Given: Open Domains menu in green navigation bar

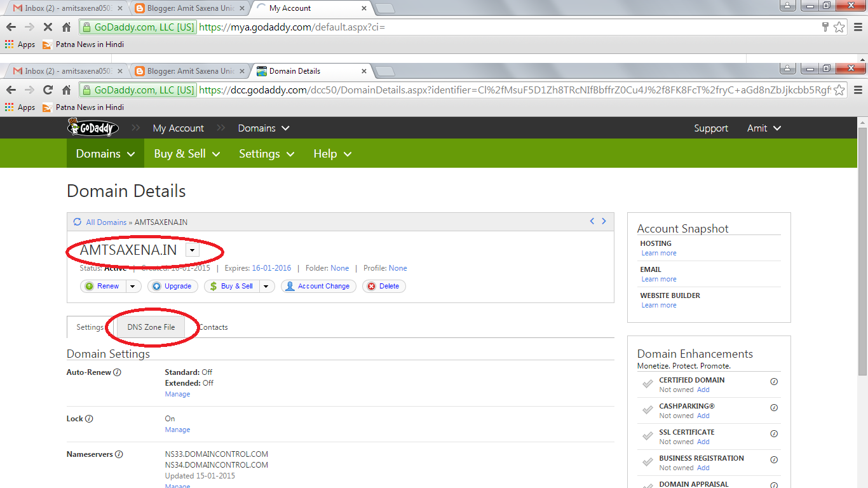Looking at the screenshot, I should [x=105, y=154].
